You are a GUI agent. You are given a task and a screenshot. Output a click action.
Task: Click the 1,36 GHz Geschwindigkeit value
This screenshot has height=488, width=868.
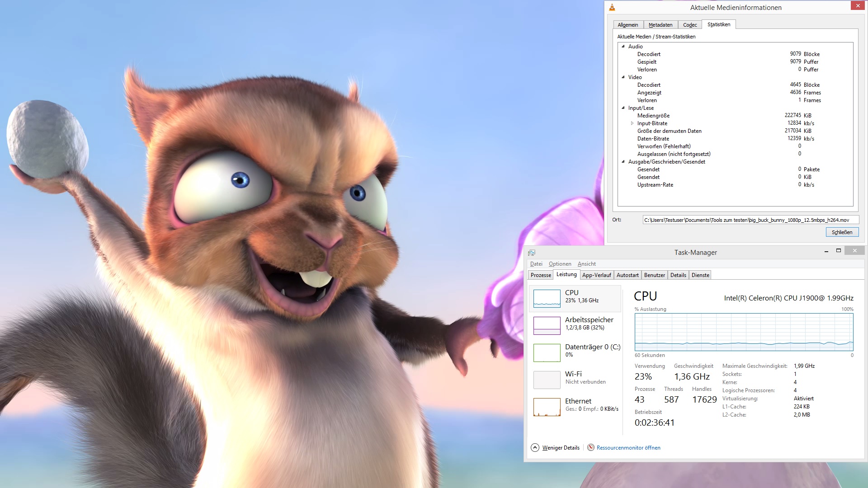[692, 377]
